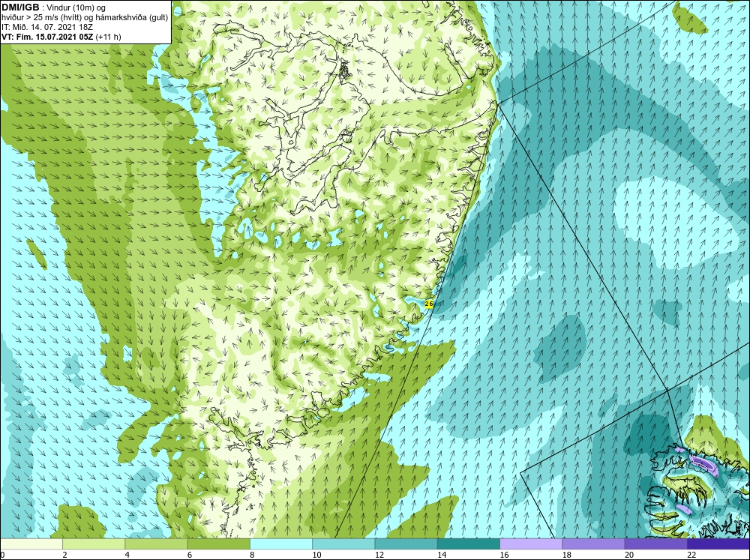This screenshot has width=750, height=560.
Task: Click the light yellow-green 2–4 legend swatch
Action: tap(94, 544)
